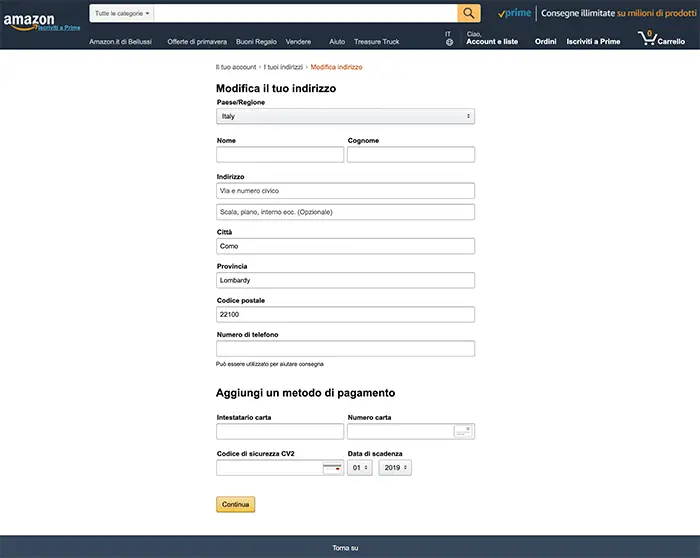Click the Modifica indirizzo breadcrumb text

click(337, 67)
